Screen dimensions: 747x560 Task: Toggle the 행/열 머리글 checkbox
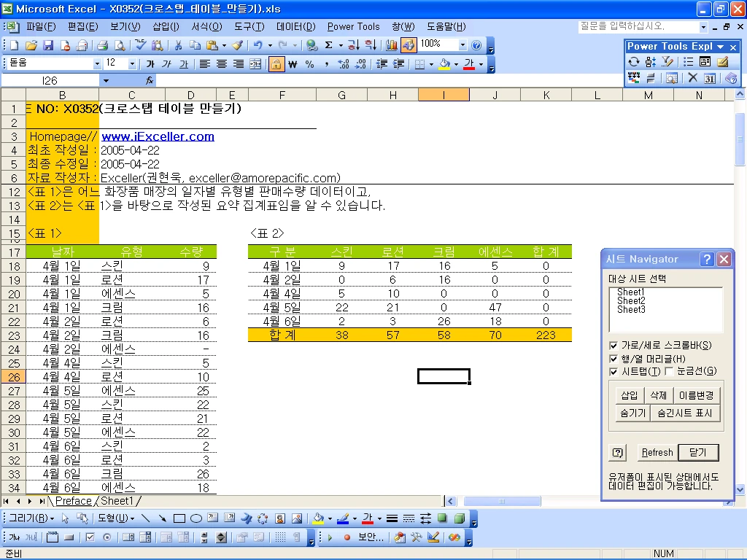tap(614, 359)
